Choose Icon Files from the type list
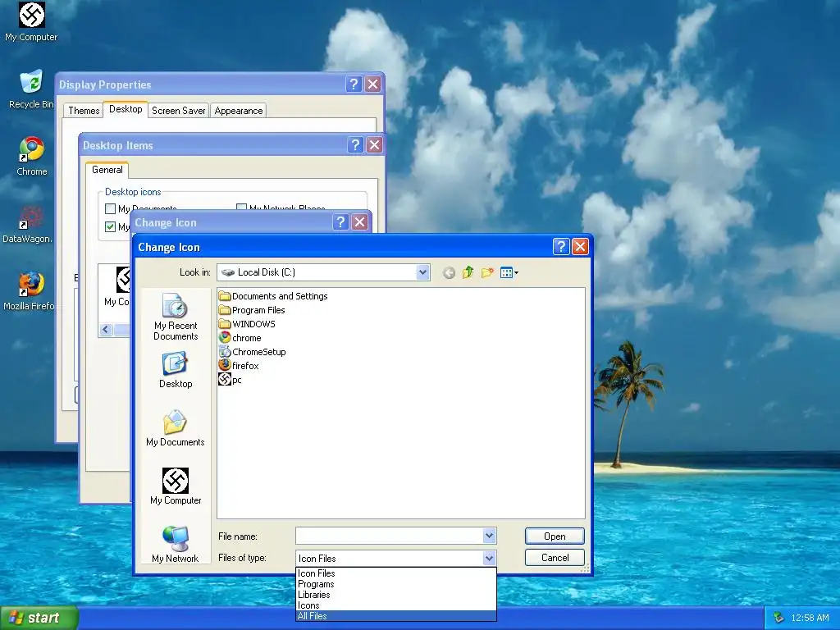Image resolution: width=840 pixels, height=630 pixels. coord(396,573)
